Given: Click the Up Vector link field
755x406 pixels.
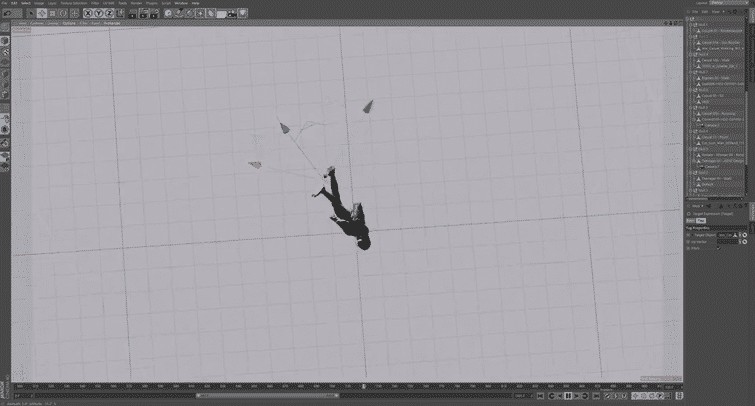Looking at the screenshot, I should point(727,242).
